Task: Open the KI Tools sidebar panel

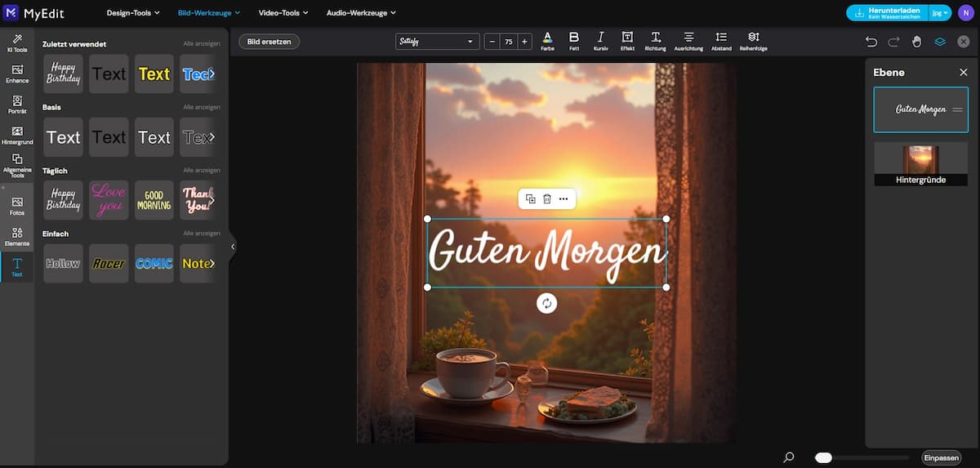Action: point(16,43)
